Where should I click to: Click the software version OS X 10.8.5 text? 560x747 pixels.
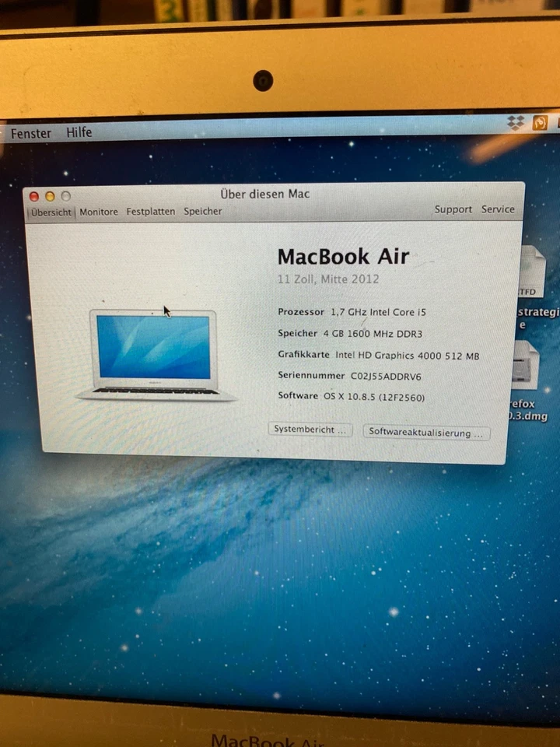pos(374,397)
